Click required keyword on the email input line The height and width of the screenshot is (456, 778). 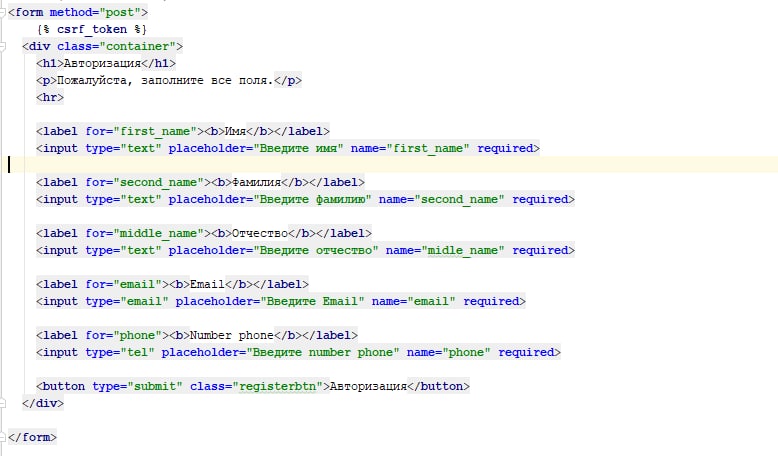491,301
